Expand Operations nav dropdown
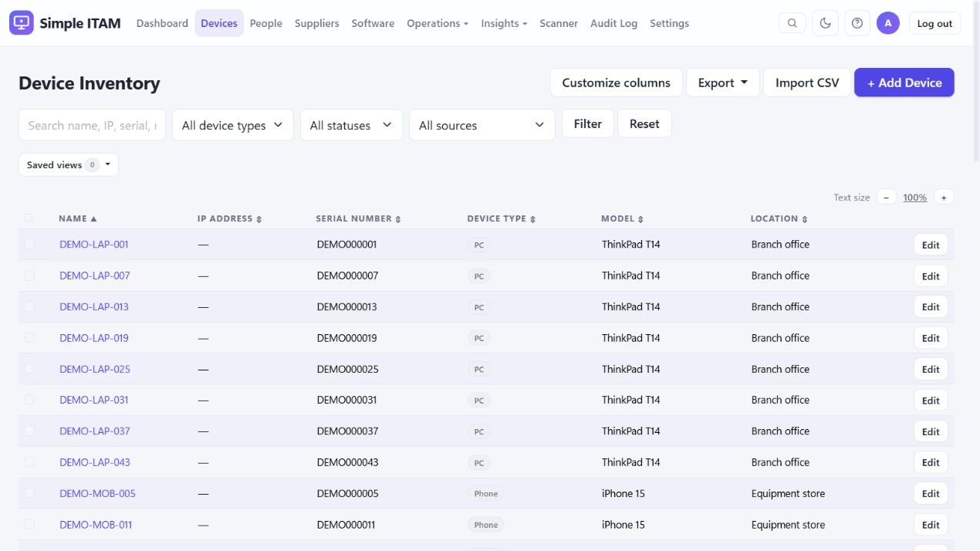This screenshot has width=980, height=551. (438, 23)
